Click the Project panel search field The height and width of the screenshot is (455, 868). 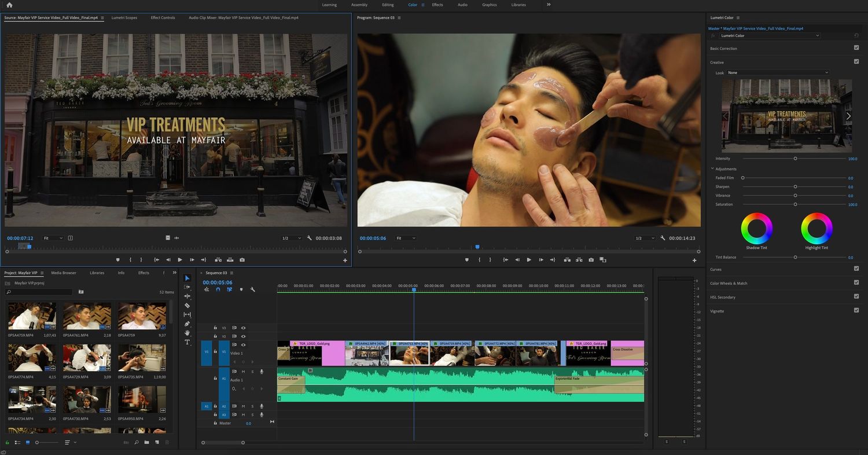(x=39, y=292)
